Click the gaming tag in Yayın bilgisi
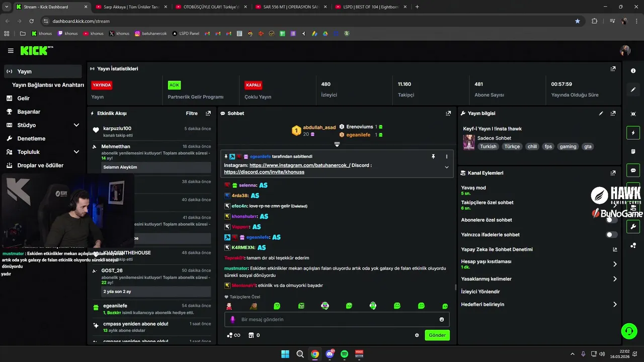 point(568,147)
